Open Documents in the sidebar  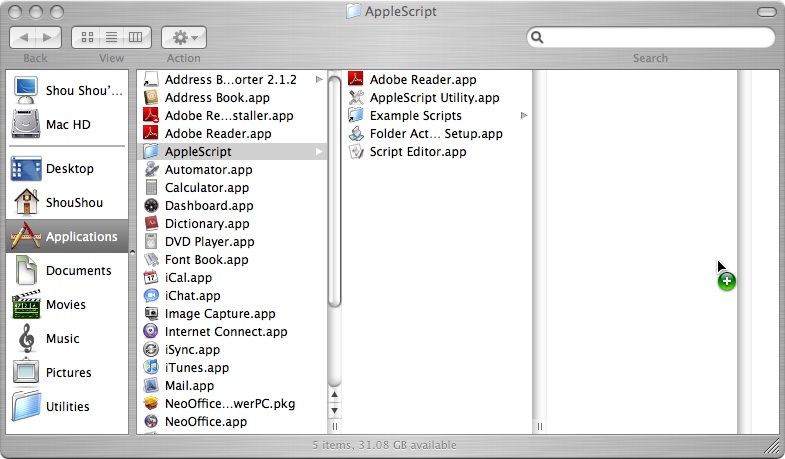click(67, 271)
